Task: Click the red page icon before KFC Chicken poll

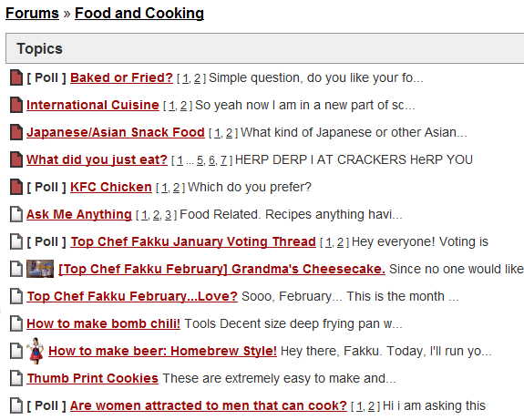Action: 16,187
